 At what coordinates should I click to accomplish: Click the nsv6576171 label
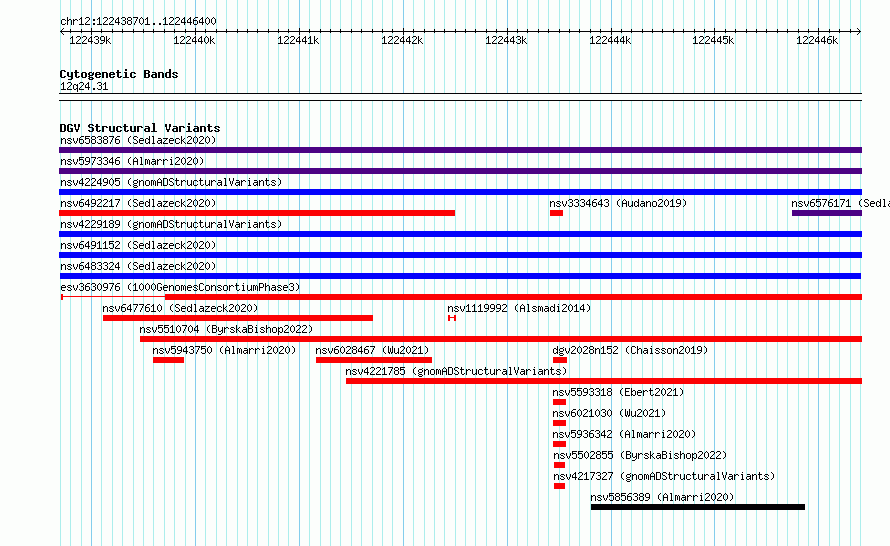click(841, 203)
